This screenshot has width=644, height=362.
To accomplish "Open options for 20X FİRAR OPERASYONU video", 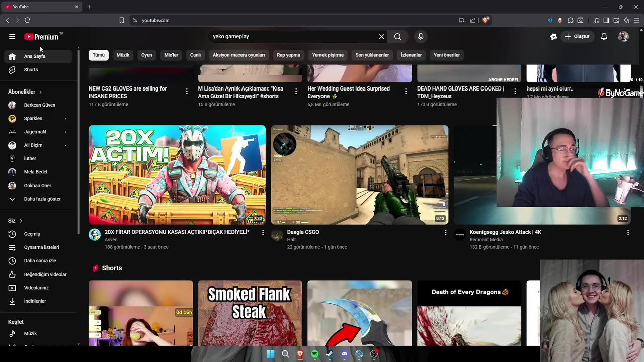I will coord(263,233).
